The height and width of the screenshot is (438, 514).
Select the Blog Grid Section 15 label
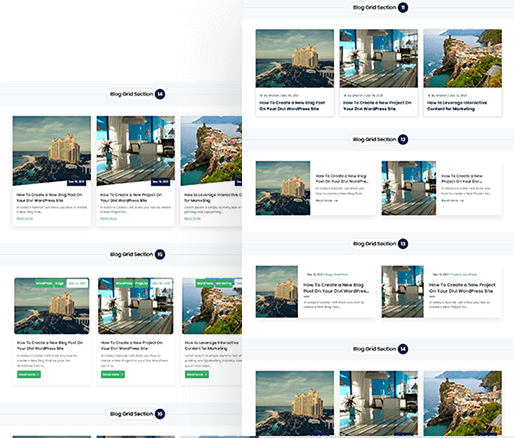[x=131, y=254]
